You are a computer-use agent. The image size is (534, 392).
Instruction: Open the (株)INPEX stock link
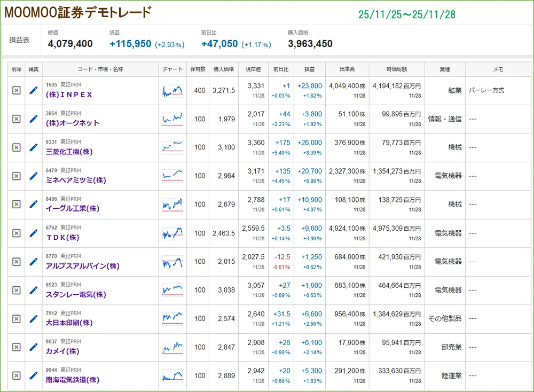point(69,95)
